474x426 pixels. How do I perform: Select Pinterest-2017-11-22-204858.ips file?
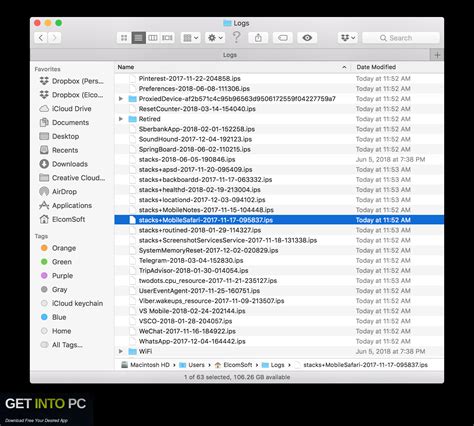coord(279,78)
